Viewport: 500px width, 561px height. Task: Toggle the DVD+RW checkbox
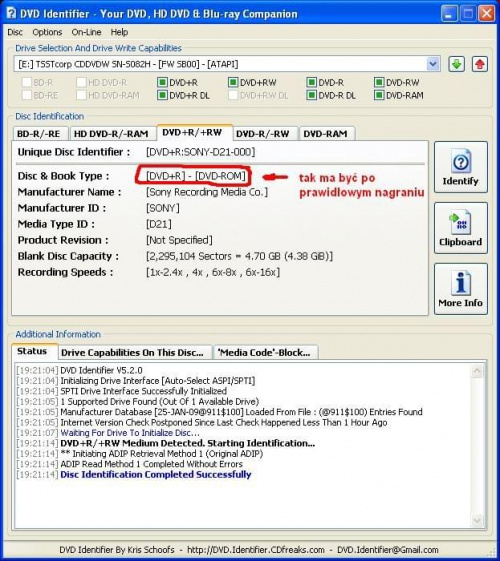[233, 83]
